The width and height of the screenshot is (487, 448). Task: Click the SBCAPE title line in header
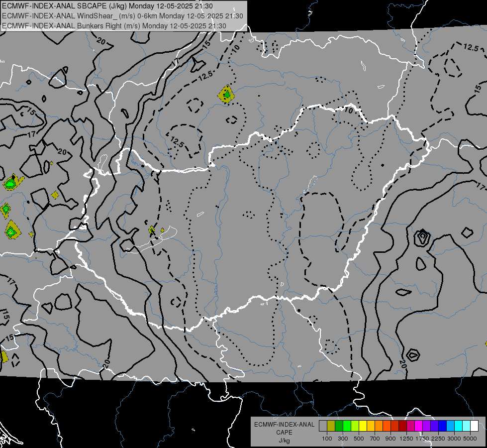tap(107, 6)
